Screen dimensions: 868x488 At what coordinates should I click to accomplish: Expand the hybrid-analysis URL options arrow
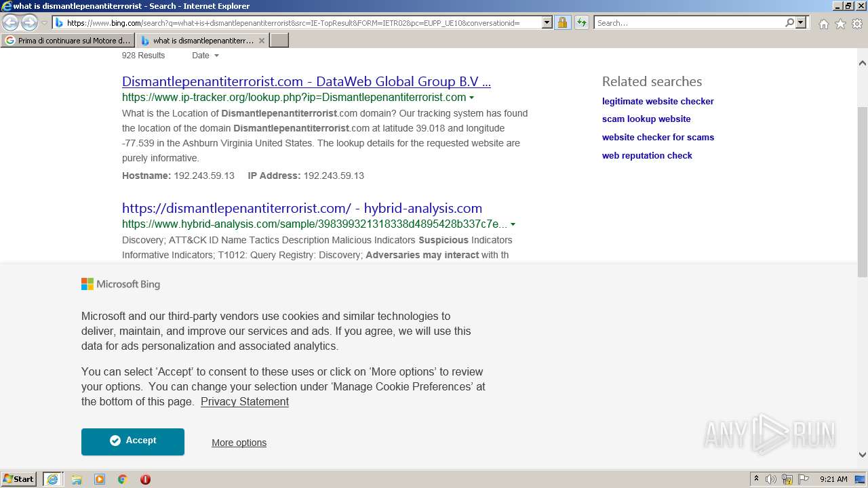click(x=513, y=224)
